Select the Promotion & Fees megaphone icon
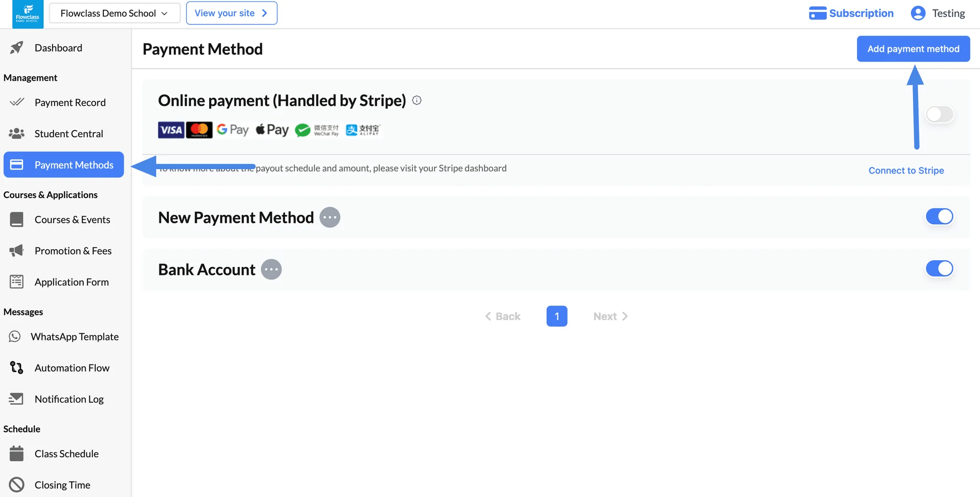This screenshot has height=497, width=980. tap(16, 250)
